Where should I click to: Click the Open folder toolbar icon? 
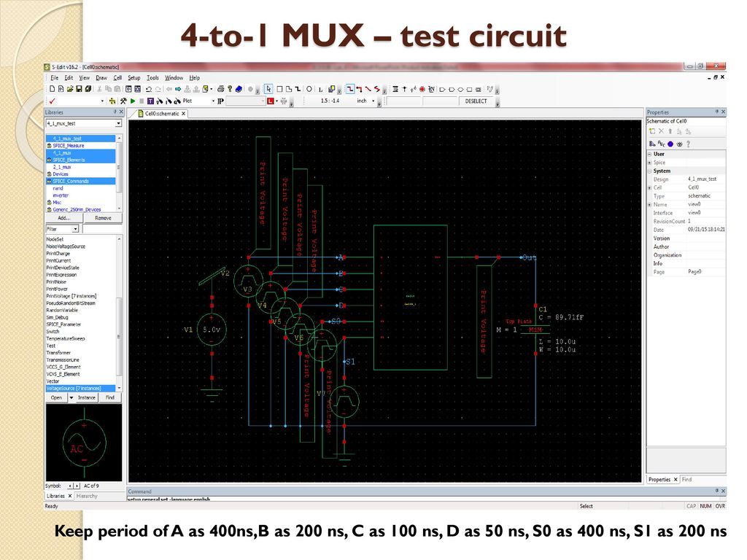[x=70, y=89]
